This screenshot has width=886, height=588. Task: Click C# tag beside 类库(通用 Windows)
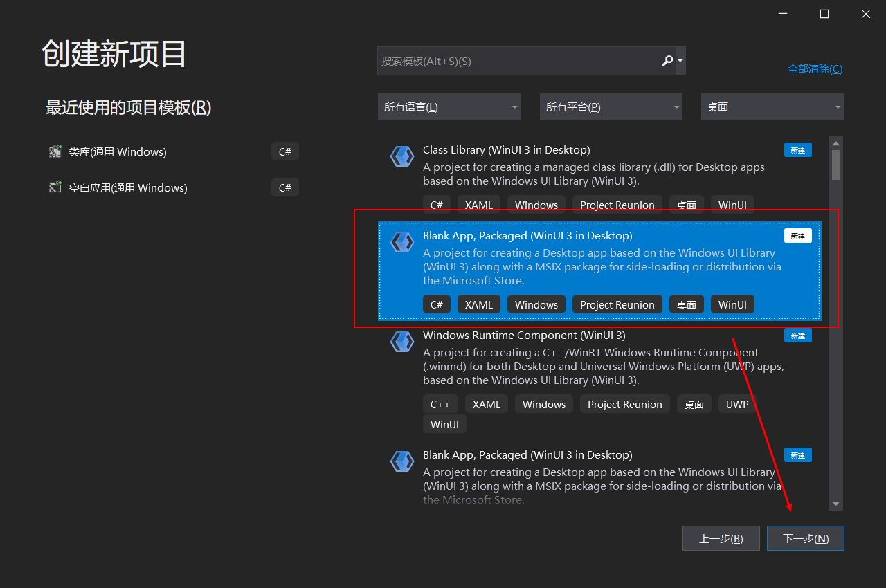tap(285, 151)
